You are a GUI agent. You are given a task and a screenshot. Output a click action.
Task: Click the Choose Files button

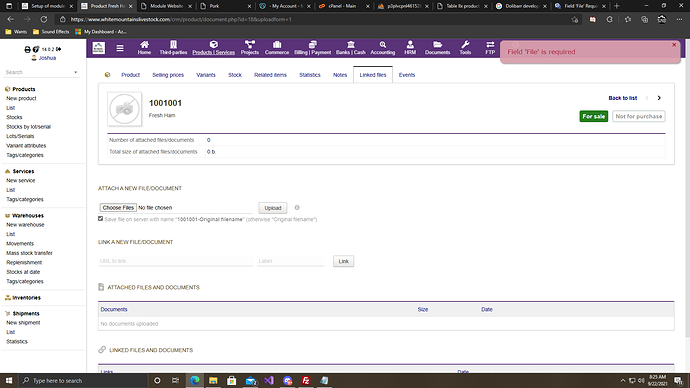pyautogui.click(x=118, y=208)
